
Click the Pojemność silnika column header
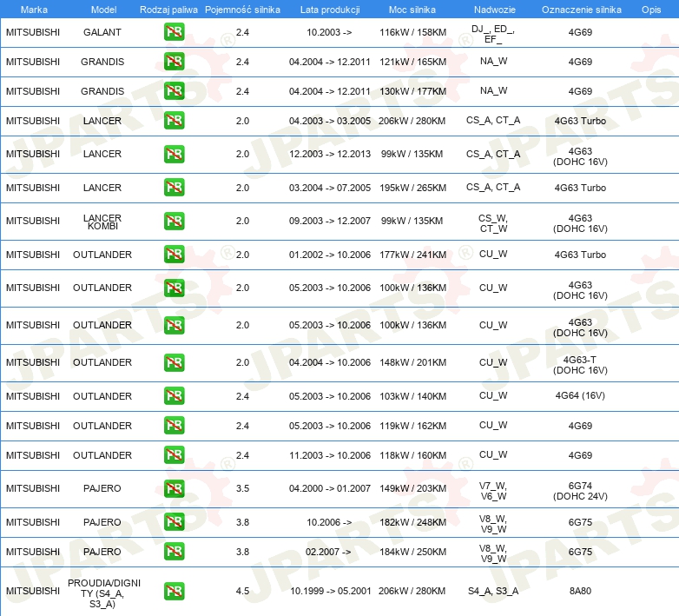(242, 10)
